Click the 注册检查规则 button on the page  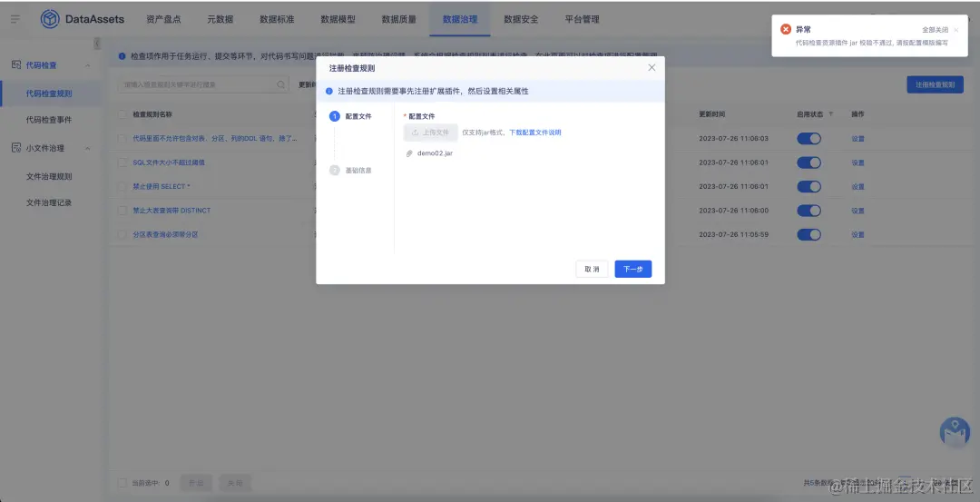pos(935,84)
